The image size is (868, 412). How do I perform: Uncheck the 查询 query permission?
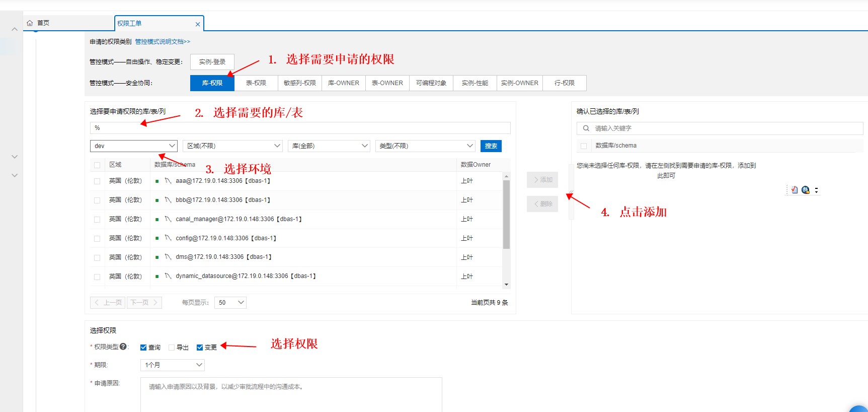pos(143,348)
